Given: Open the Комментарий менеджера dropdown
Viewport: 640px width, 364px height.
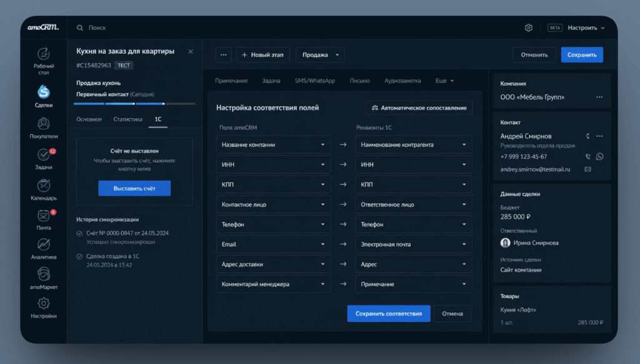Looking at the screenshot, I should pos(273,284).
